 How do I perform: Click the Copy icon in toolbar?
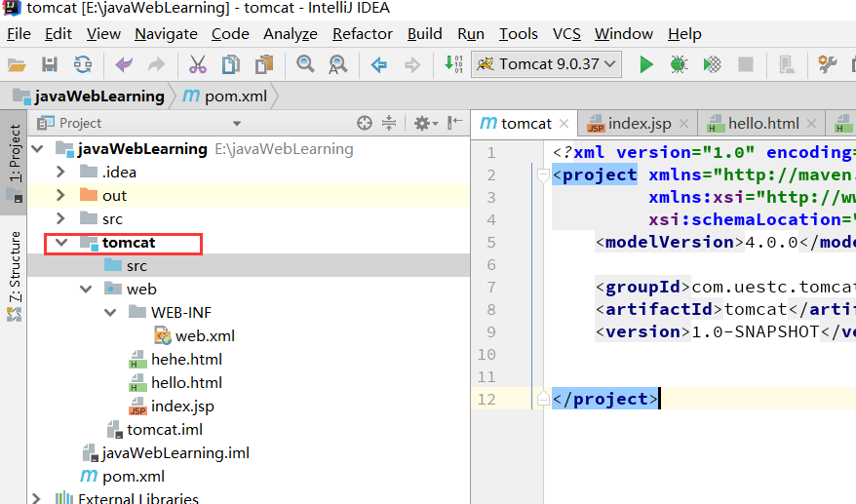(231, 64)
